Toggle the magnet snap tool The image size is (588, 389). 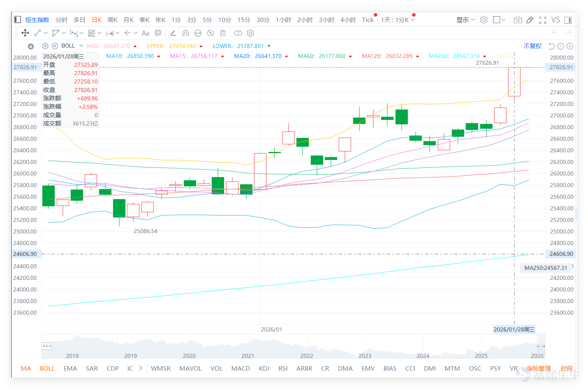pos(185,33)
